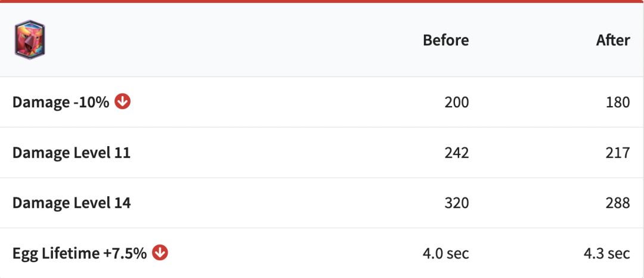Select the Before value 242
Screen dimensions: 644x278
point(456,153)
